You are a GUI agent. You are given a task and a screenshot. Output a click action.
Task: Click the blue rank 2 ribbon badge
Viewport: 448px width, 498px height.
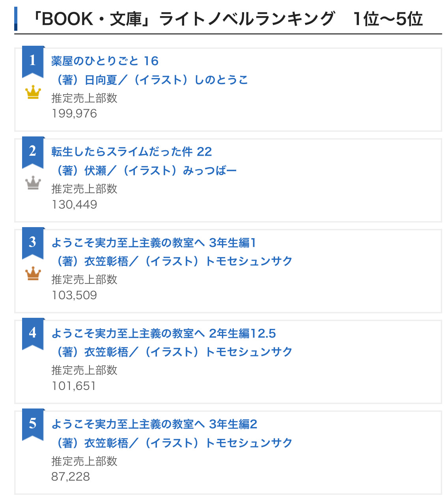(33, 151)
